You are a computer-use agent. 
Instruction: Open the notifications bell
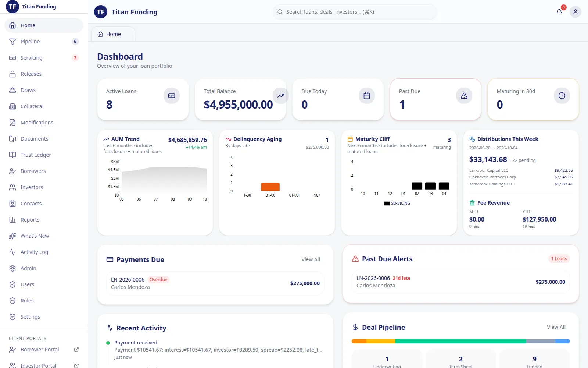(559, 12)
